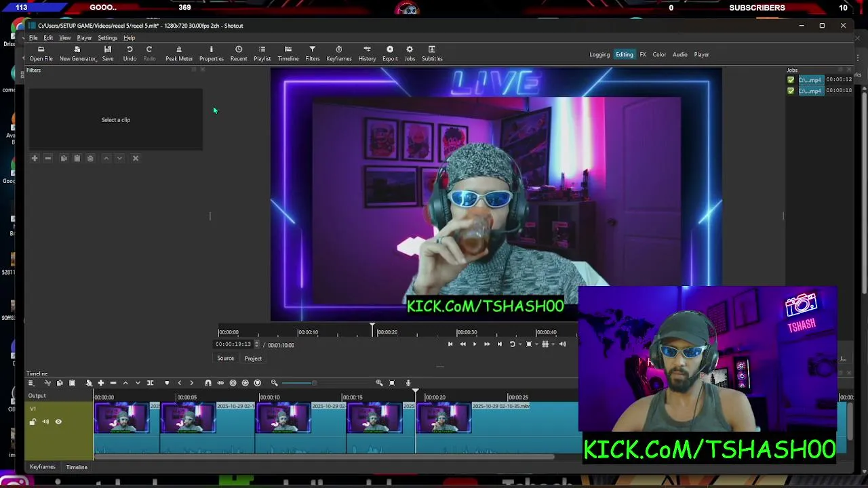The image size is (868, 488).
Task: Click the Timeline icon in main toolbar
Action: (x=288, y=53)
